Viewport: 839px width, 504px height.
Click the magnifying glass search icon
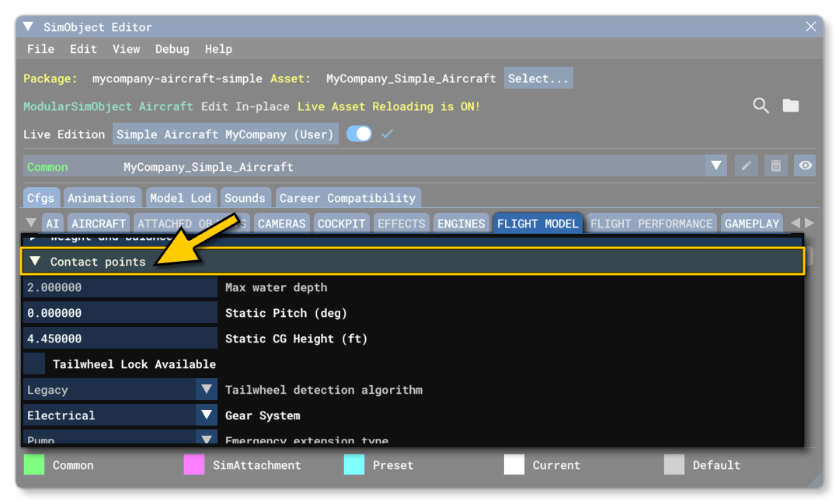coord(761,106)
